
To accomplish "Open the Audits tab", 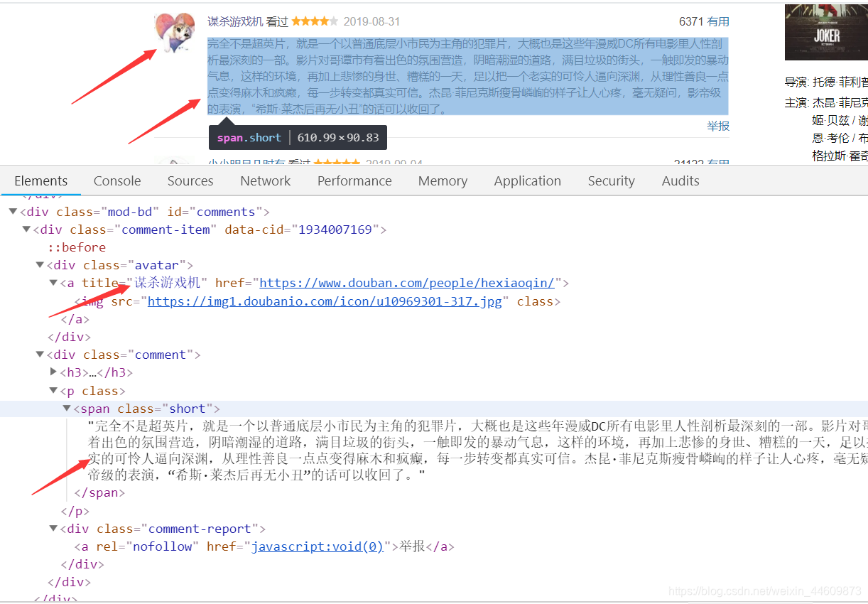I will coord(680,181).
